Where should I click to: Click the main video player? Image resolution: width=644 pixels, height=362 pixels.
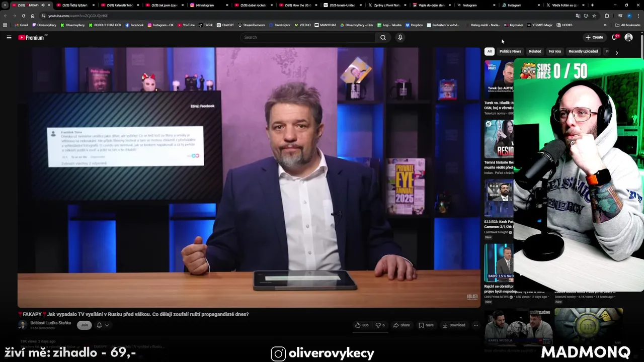point(249,177)
